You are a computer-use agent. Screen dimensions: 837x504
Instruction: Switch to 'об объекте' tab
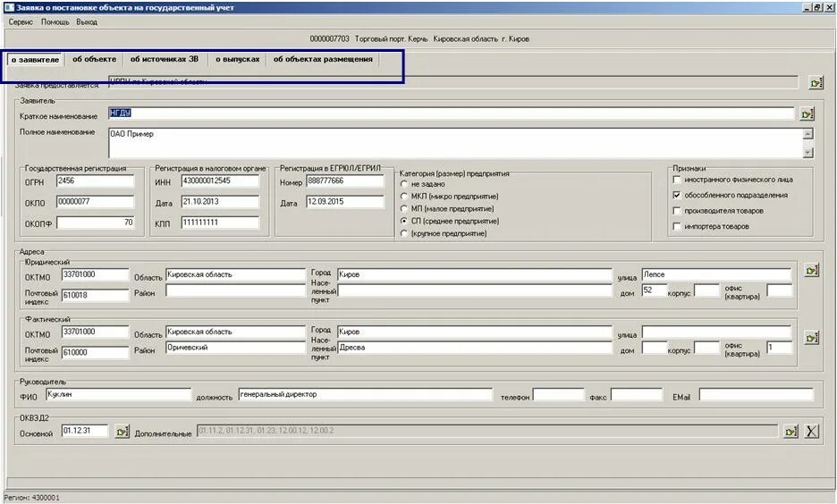click(x=94, y=59)
